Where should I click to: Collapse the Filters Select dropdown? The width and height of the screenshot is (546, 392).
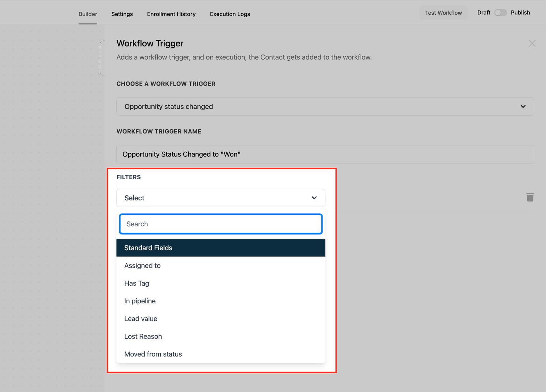314,198
